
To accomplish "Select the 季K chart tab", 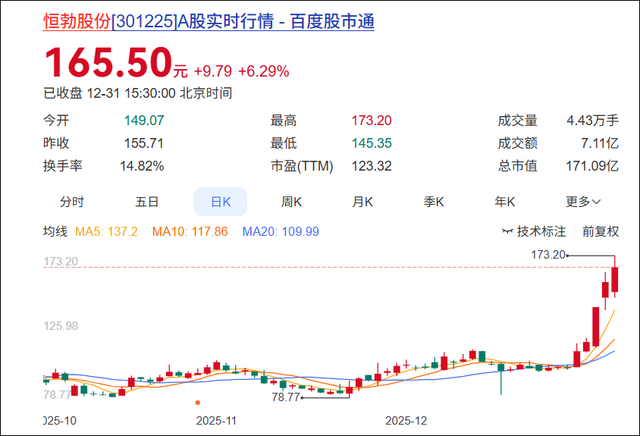I will 433,202.
